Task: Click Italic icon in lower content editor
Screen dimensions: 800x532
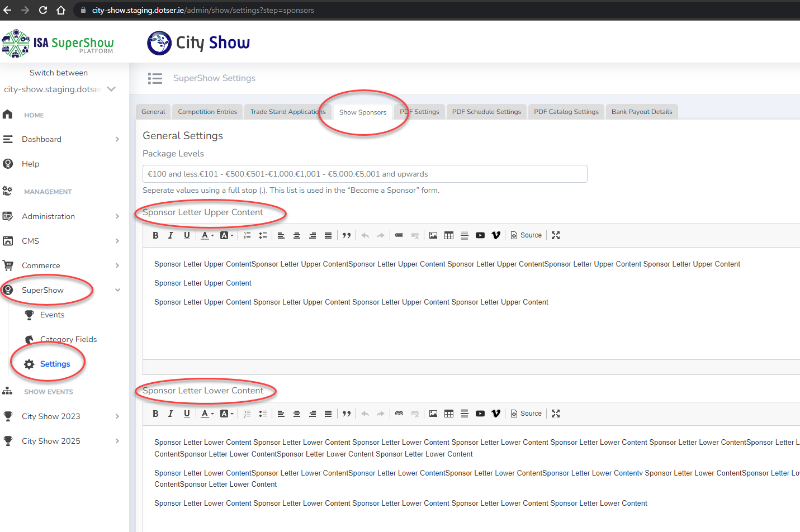Action: (171, 414)
